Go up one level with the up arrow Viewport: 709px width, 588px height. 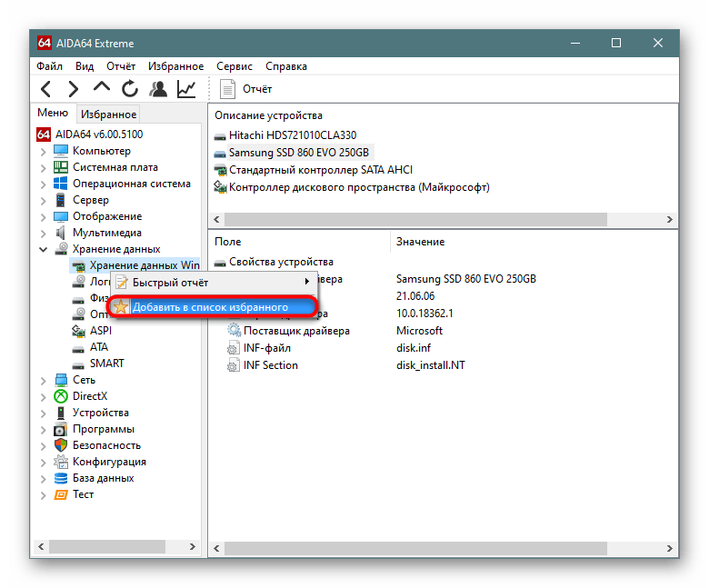tap(101, 87)
